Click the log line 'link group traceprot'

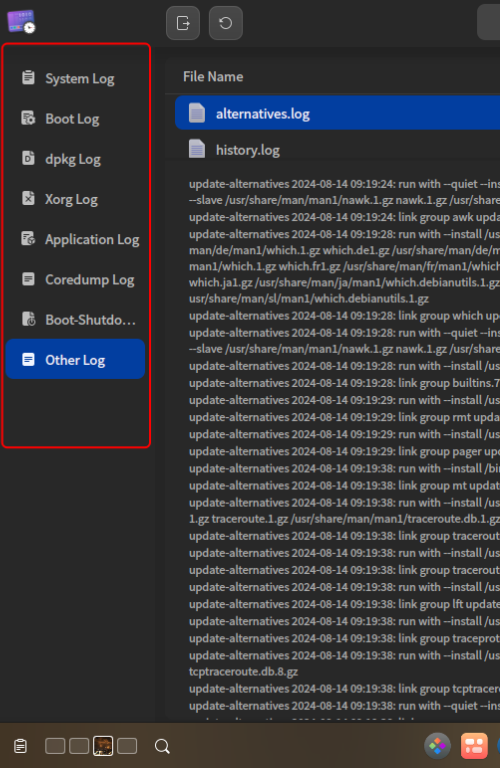(x=344, y=639)
